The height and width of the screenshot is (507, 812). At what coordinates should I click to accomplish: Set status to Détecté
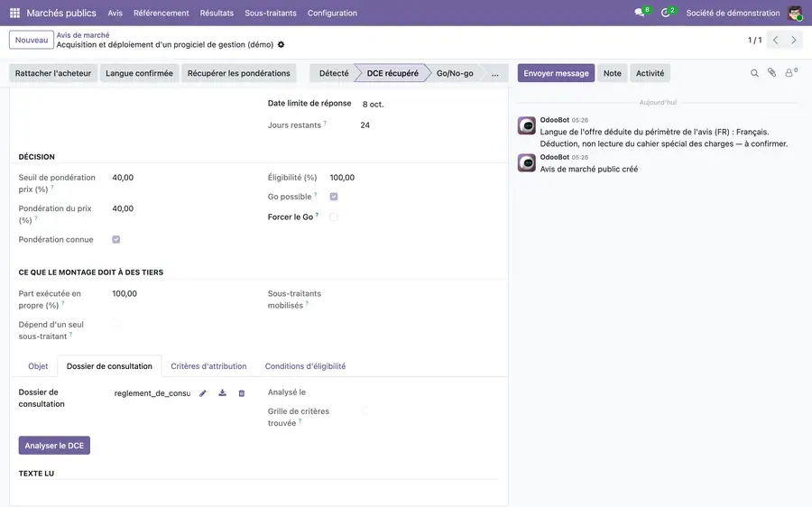point(334,73)
